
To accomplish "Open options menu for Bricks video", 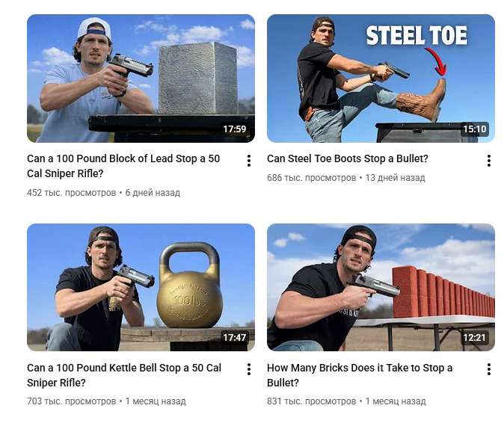I will [x=488, y=369].
